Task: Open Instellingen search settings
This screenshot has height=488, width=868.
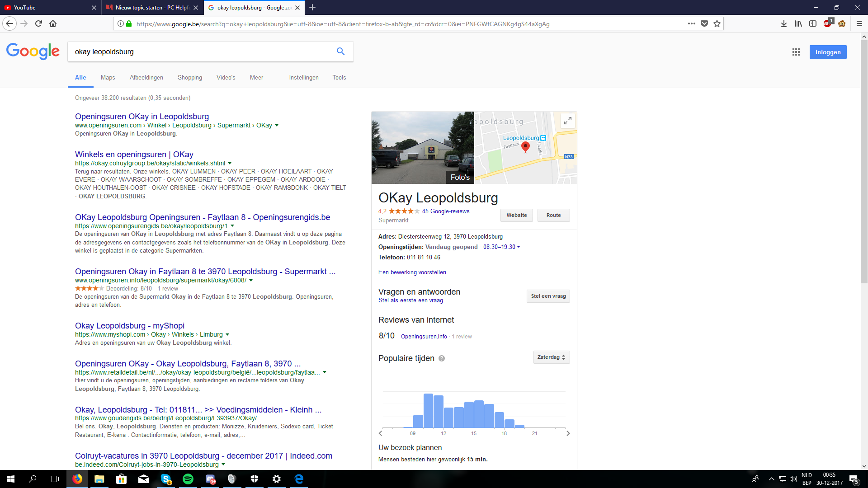Action: click(304, 78)
